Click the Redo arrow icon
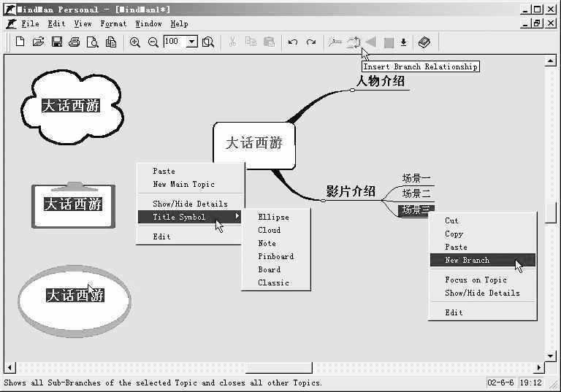Viewport: 561px width, 392px height. click(311, 42)
